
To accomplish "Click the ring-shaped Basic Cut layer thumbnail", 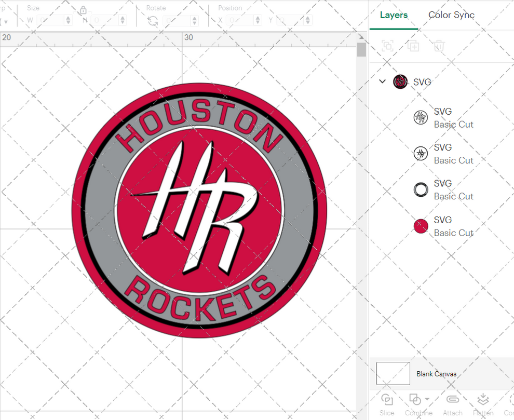I will pos(420,189).
